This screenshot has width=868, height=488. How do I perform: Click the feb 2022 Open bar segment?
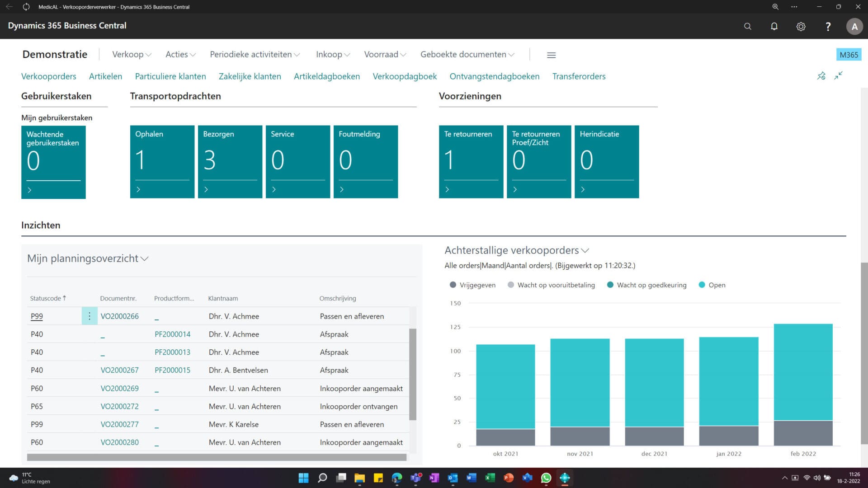pos(803,372)
